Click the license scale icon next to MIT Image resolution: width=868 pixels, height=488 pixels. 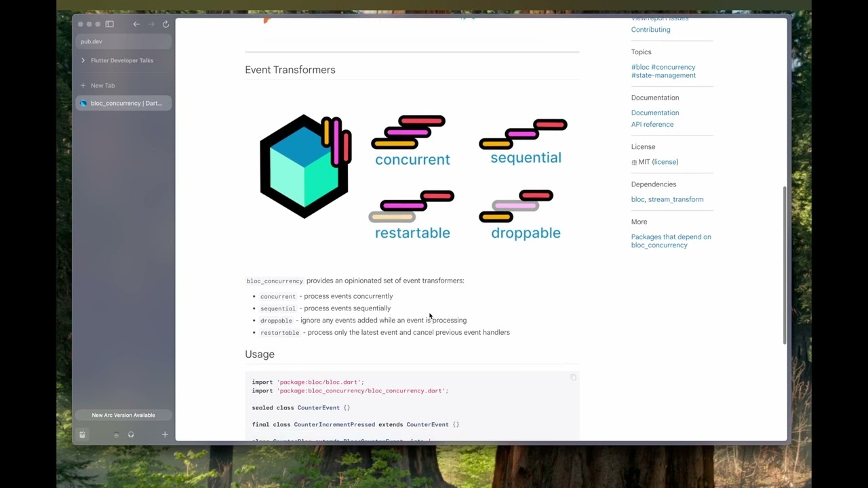coord(634,163)
